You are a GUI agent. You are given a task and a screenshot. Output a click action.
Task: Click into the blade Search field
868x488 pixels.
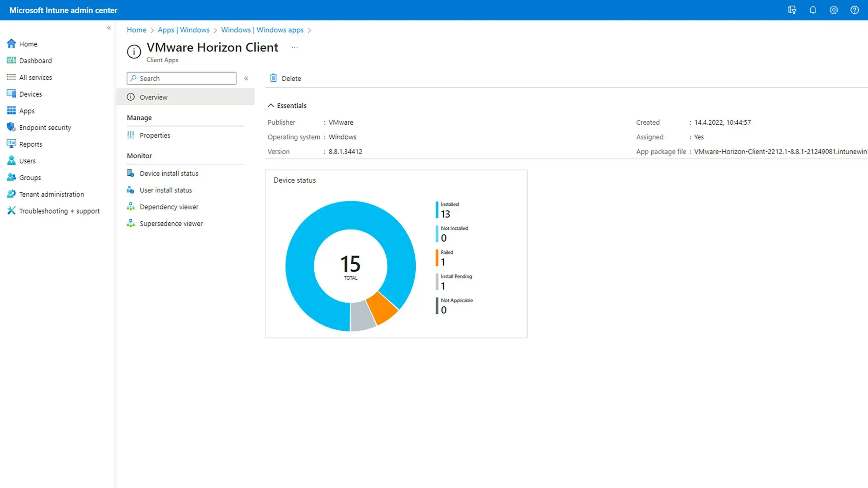pyautogui.click(x=181, y=78)
